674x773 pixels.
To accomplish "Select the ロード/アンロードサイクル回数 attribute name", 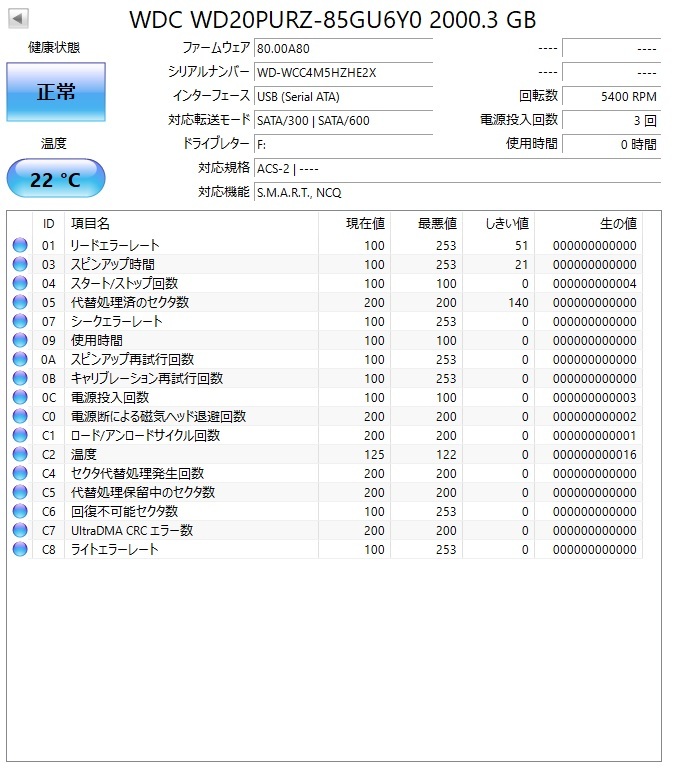I will click(145, 435).
